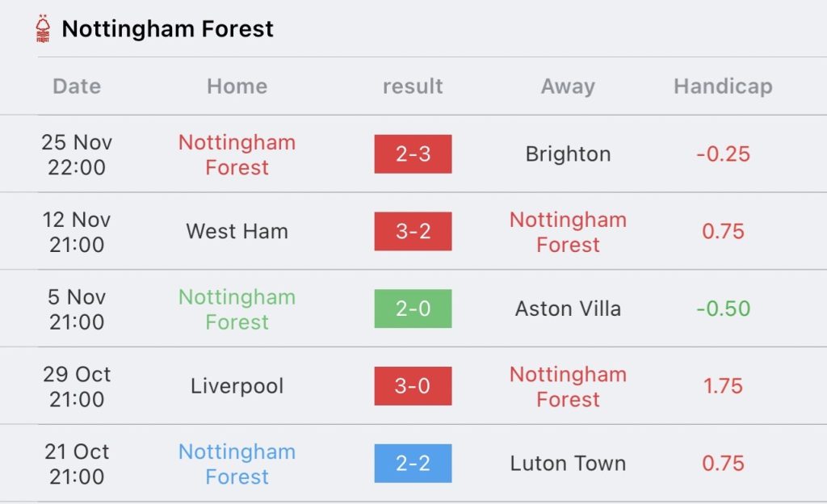The image size is (827, 504).
Task: Open the red 2-3 result badge
Action: 413,154
